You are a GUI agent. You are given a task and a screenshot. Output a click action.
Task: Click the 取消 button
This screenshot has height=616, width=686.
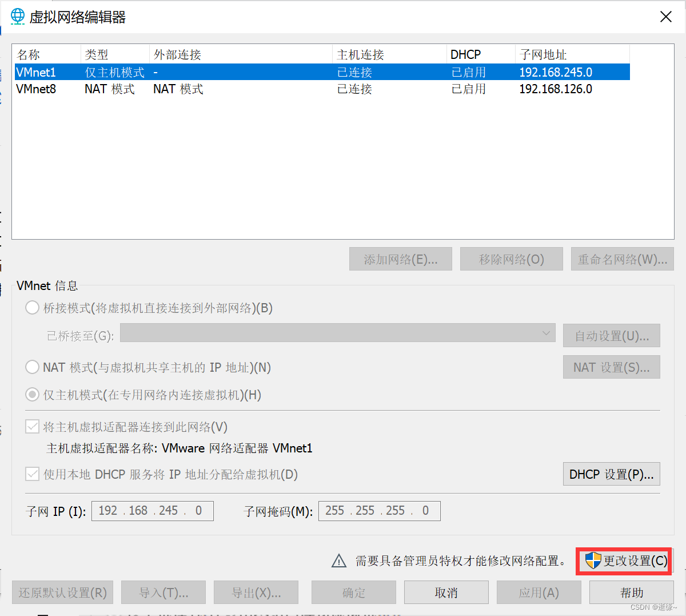click(x=446, y=593)
